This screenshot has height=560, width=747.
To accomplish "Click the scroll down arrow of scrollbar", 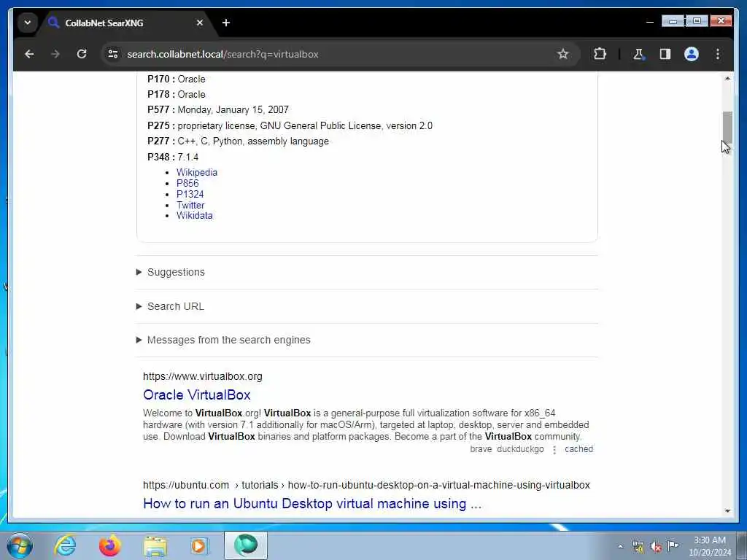I will 727,511.
